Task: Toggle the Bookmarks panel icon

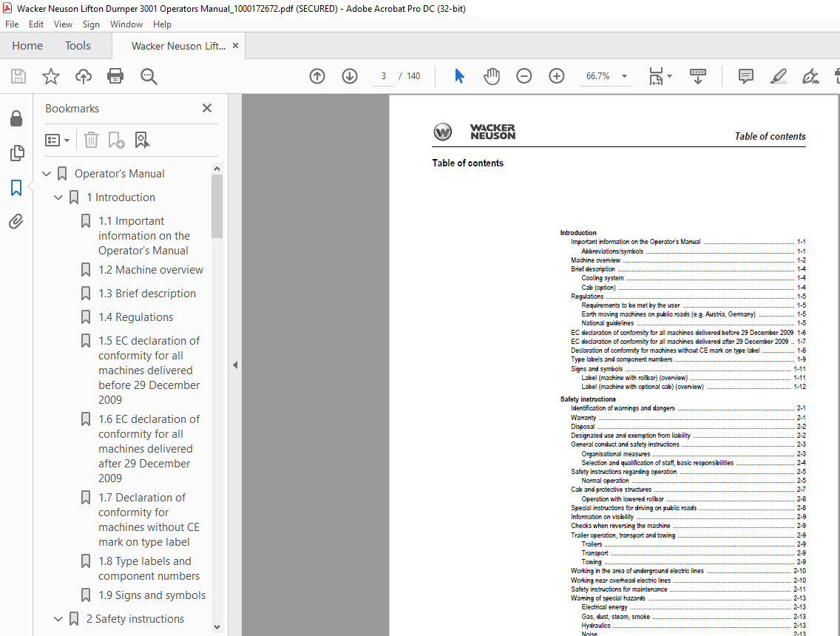Action: pos(16,188)
